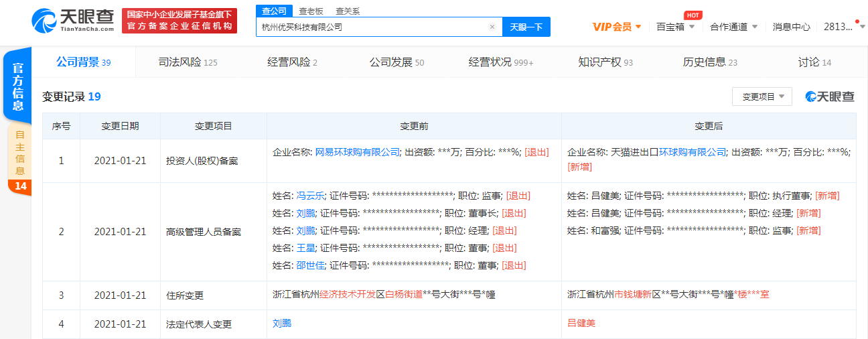This screenshot has height=339, width=868.
Task: Click the 天眼一下 search button
Action: coord(526,27)
